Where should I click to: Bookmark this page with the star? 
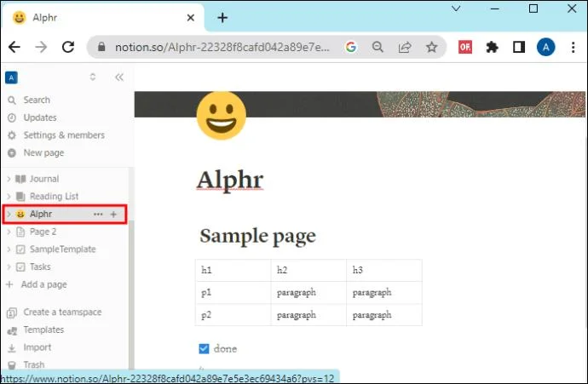coord(431,47)
